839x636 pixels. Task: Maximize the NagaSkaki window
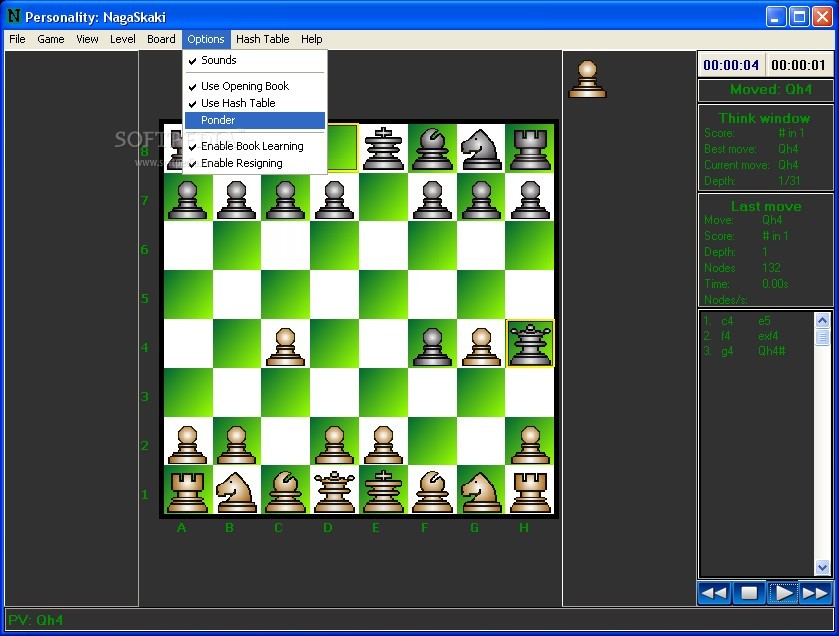(799, 17)
